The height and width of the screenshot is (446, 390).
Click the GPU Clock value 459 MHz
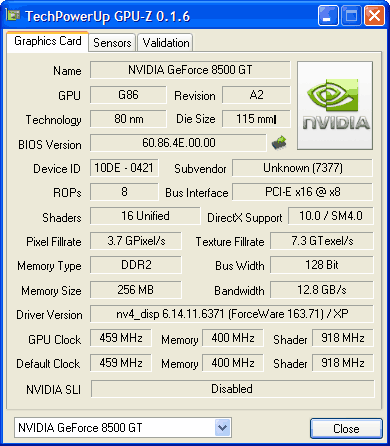[x=120, y=338]
